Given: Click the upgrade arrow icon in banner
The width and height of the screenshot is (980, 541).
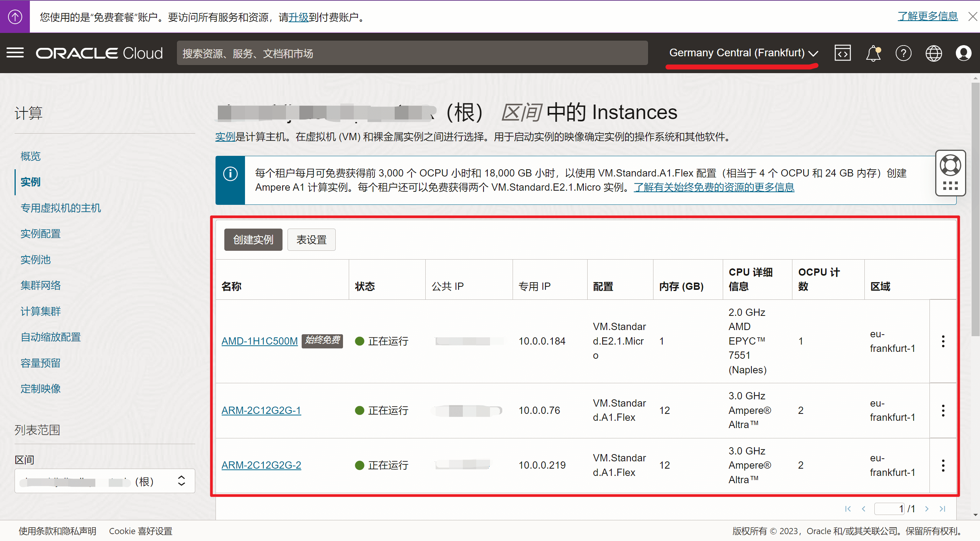Looking at the screenshot, I should tap(15, 16).
